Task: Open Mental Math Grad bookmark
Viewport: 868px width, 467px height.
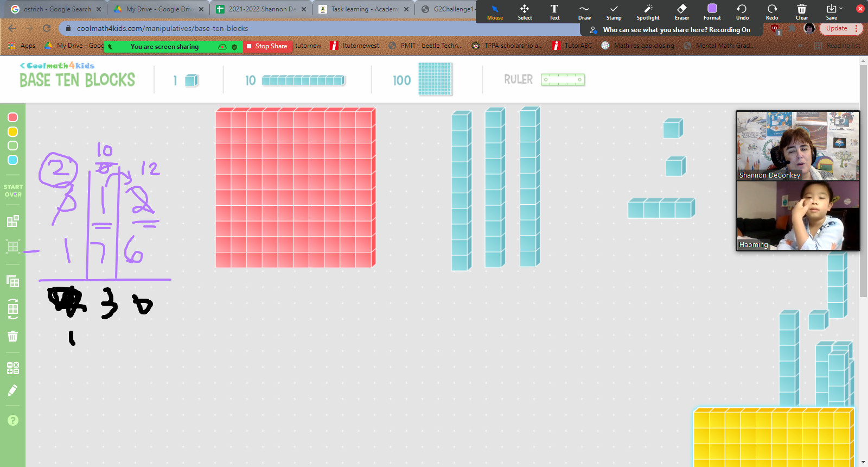Action: (719, 46)
